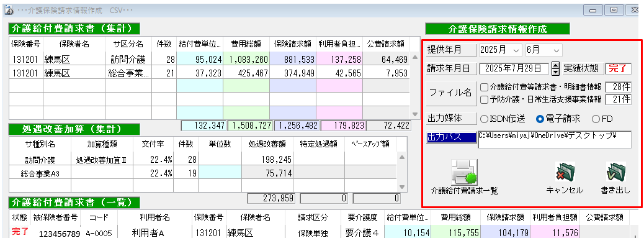Click the キャンセル folder icon
The height and width of the screenshot is (238, 644).
pos(565,172)
